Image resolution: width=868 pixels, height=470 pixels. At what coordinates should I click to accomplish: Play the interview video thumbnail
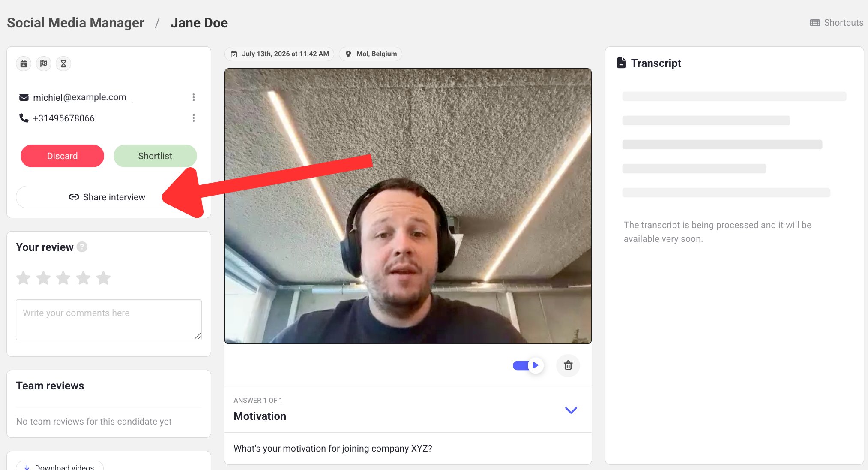(408, 206)
